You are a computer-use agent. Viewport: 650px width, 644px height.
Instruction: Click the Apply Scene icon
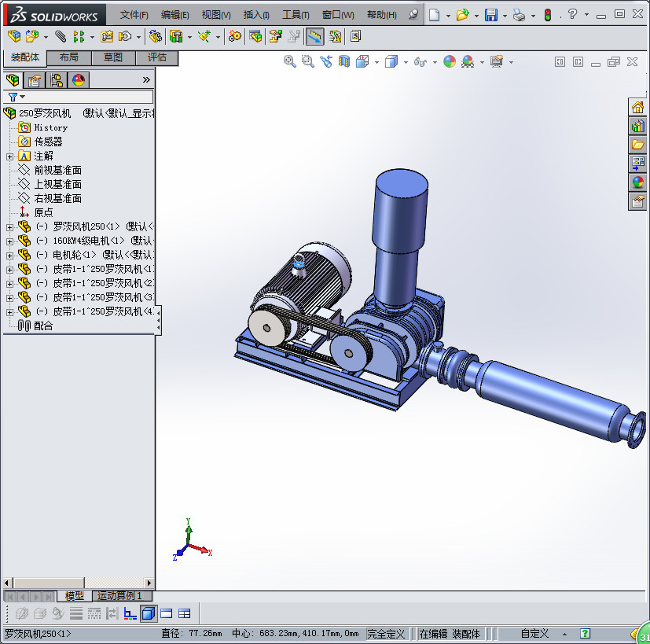tap(468, 62)
